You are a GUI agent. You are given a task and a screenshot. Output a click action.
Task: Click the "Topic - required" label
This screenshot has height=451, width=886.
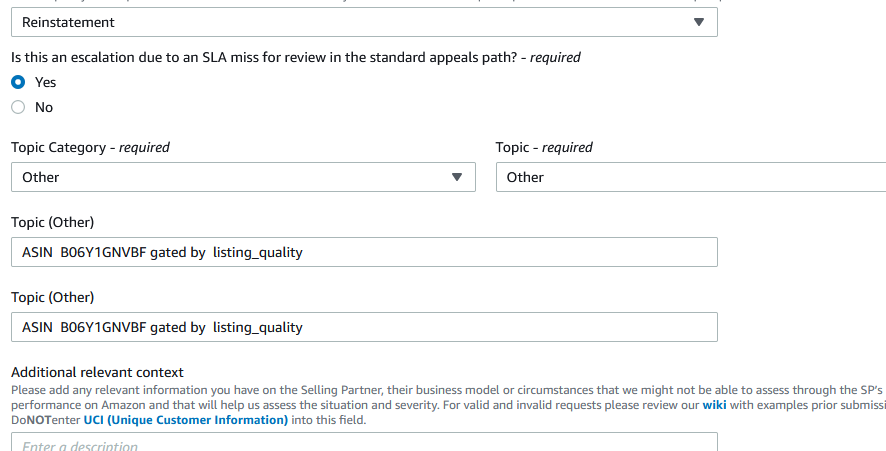544,148
